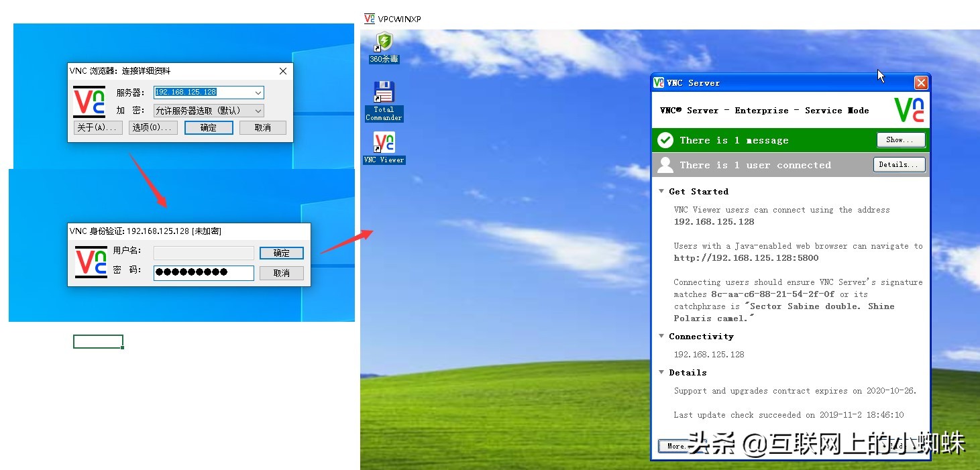Click VNC logo in VNC Server header

(x=909, y=110)
